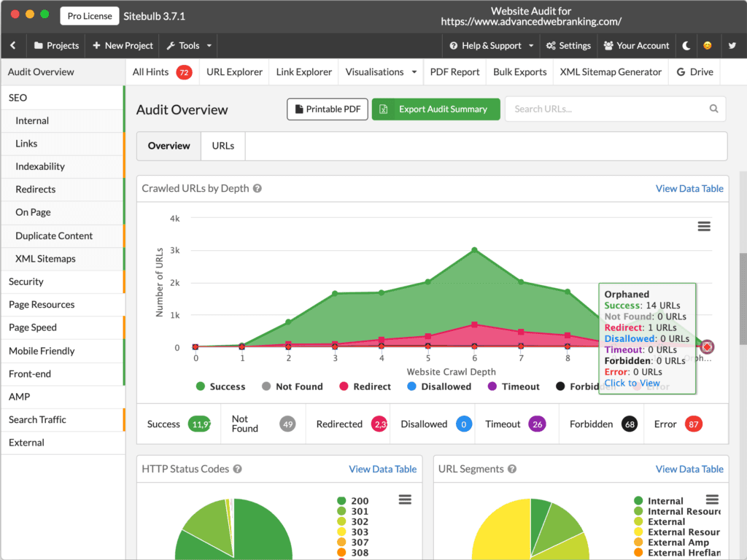Expand the Help & Support dropdown
This screenshot has height=560, width=747.
491,46
